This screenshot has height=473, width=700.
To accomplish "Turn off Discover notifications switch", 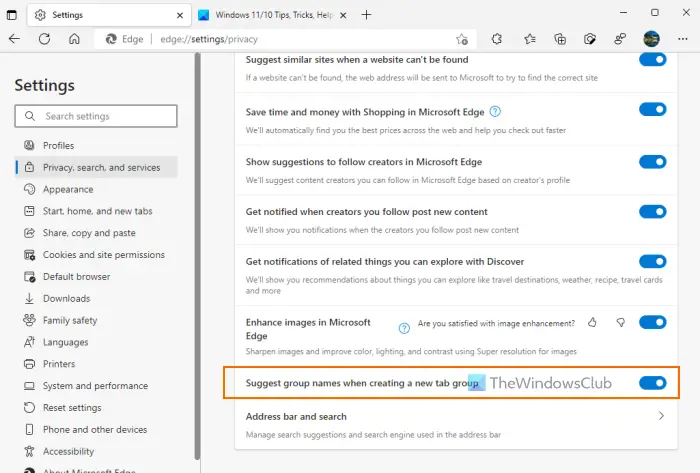I will point(652,261).
